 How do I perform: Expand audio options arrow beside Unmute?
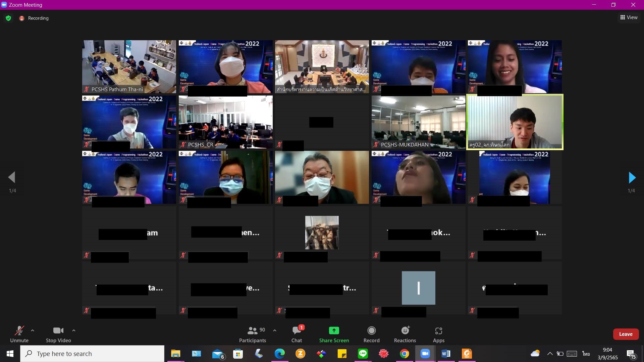[x=33, y=330]
